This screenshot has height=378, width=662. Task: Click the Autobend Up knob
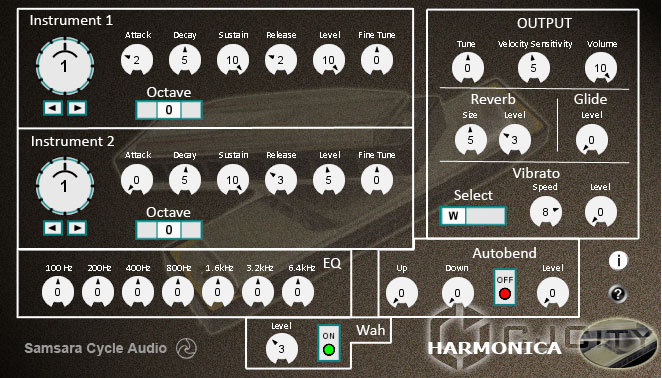[x=402, y=292]
